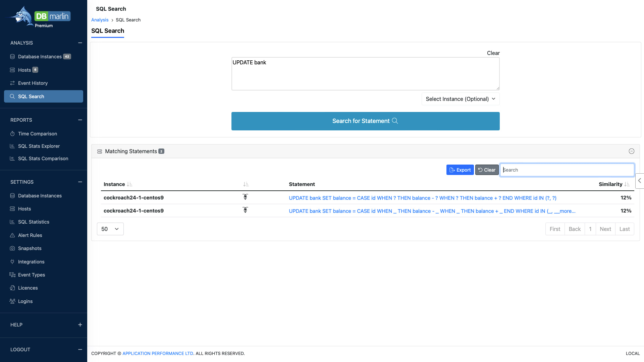
Task: Click first row cockroach24-1-centos9 instance
Action: click(x=133, y=198)
